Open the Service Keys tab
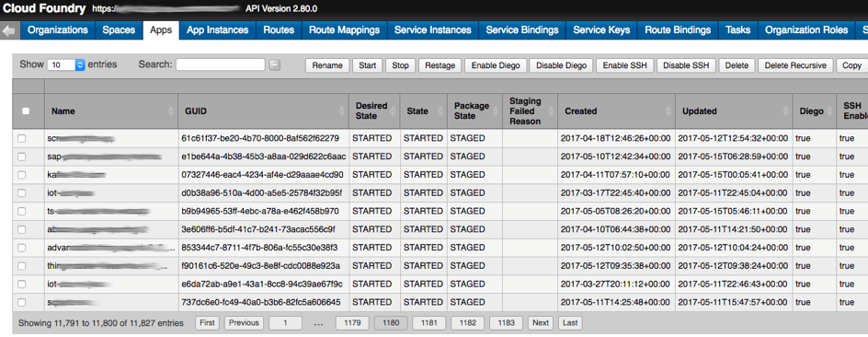Viewport: 868px width, 337px height. coord(601,30)
